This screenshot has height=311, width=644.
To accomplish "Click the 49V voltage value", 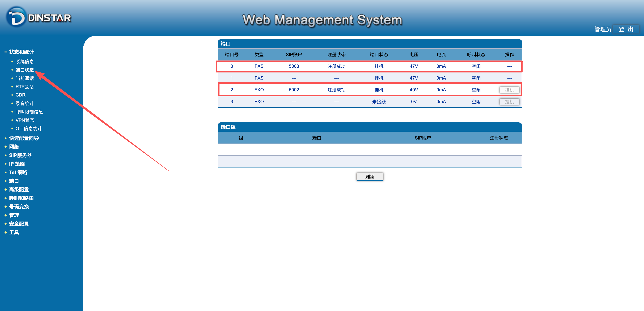I will (414, 90).
